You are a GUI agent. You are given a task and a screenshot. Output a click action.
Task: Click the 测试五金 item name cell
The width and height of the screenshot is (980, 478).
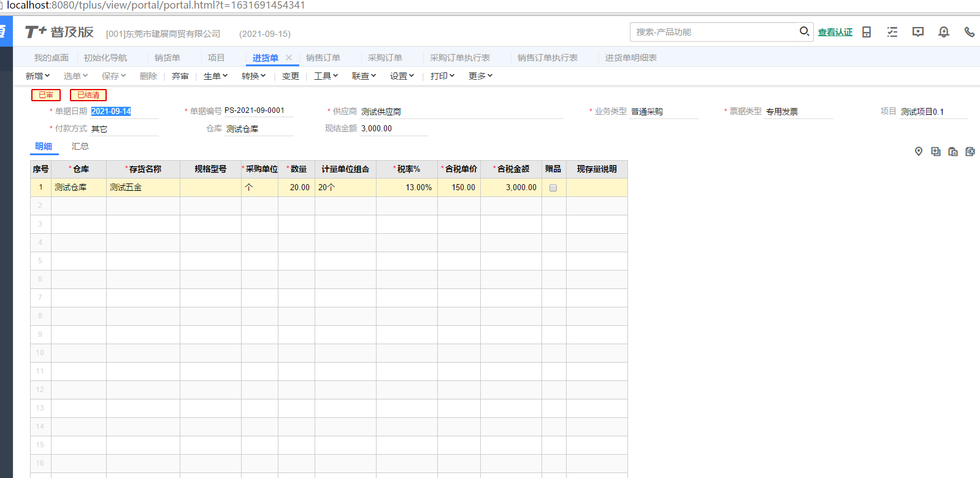pyautogui.click(x=143, y=188)
